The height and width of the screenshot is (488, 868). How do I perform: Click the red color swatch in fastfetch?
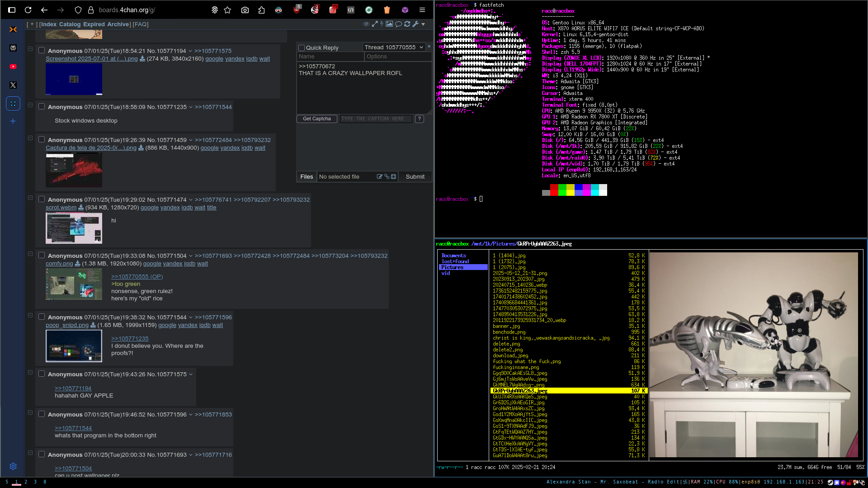554,190
